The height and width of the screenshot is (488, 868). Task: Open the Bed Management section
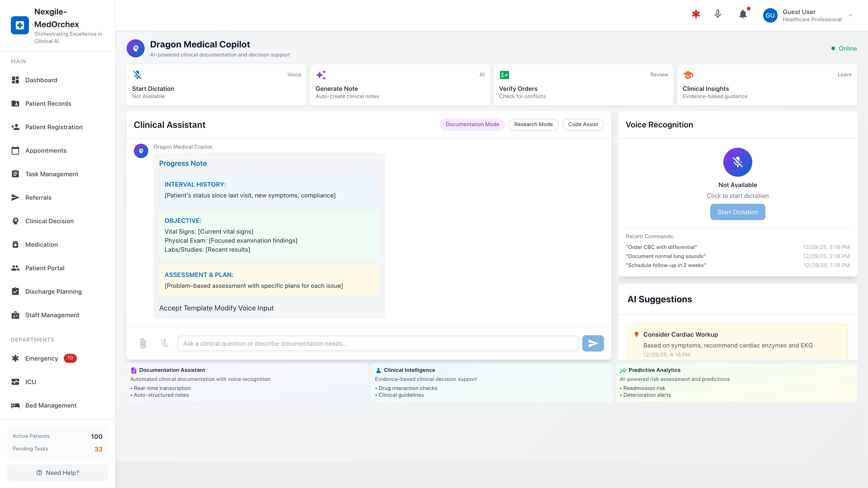coord(51,406)
